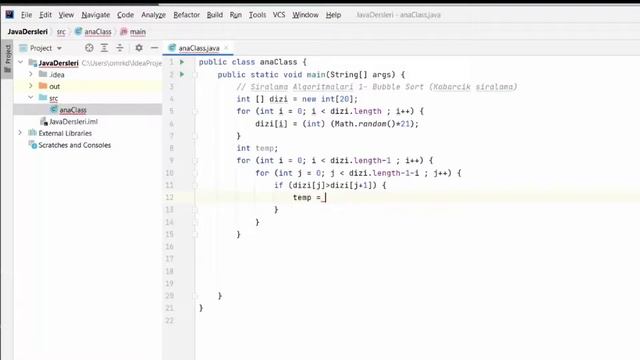Click line number 12 in gutter
Viewport: 640px width, 360px height.
[x=169, y=198]
